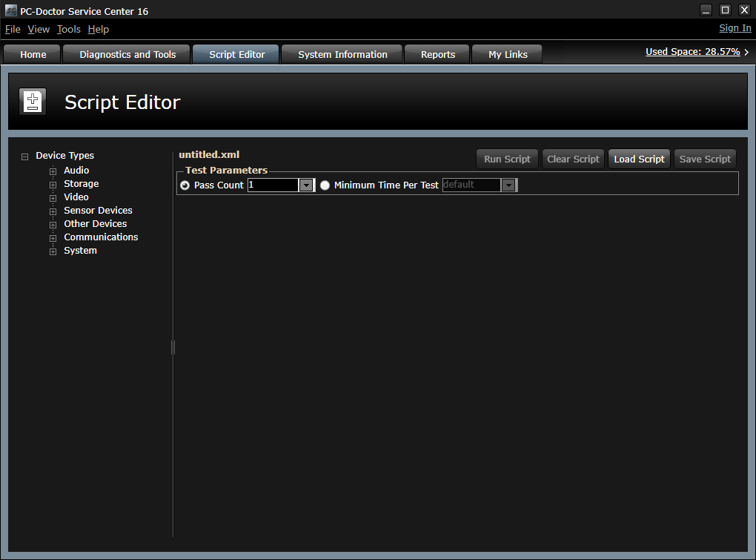
Task: Expand the Communications tree node
Action: (53, 238)
